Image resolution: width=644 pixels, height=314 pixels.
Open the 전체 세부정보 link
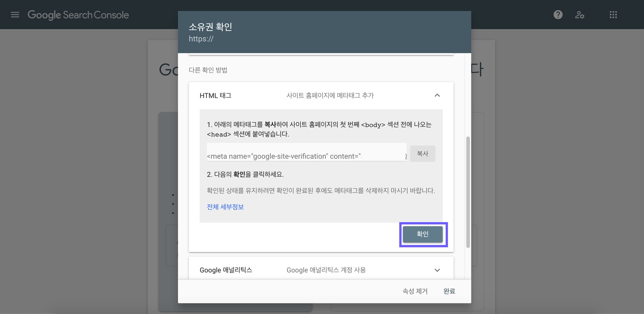[x=225, y=207]
